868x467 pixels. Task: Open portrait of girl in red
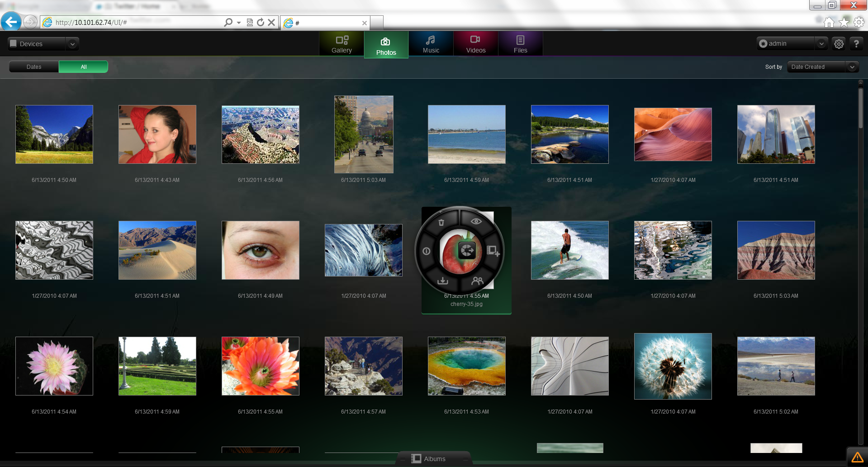coord(157,134)
